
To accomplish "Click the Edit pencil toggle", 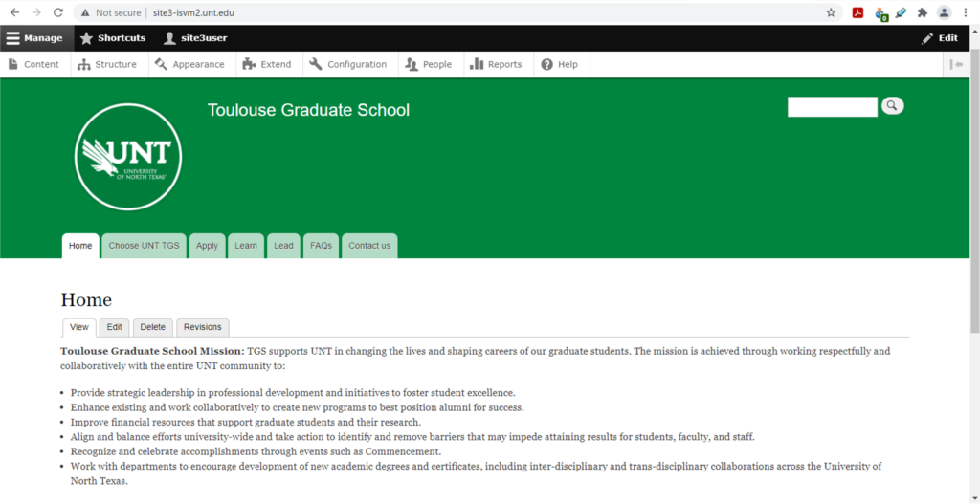I will (x=940, y=38).
